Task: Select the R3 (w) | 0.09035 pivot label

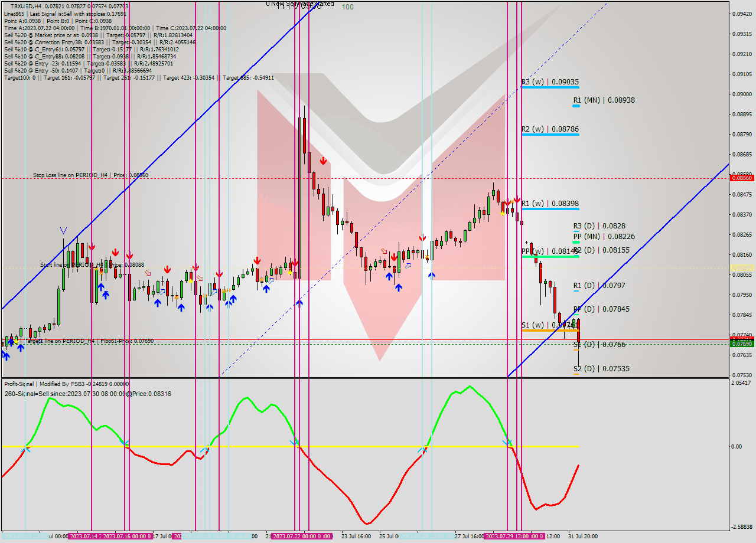Action: pyautogui.click(x=550, y=81)
